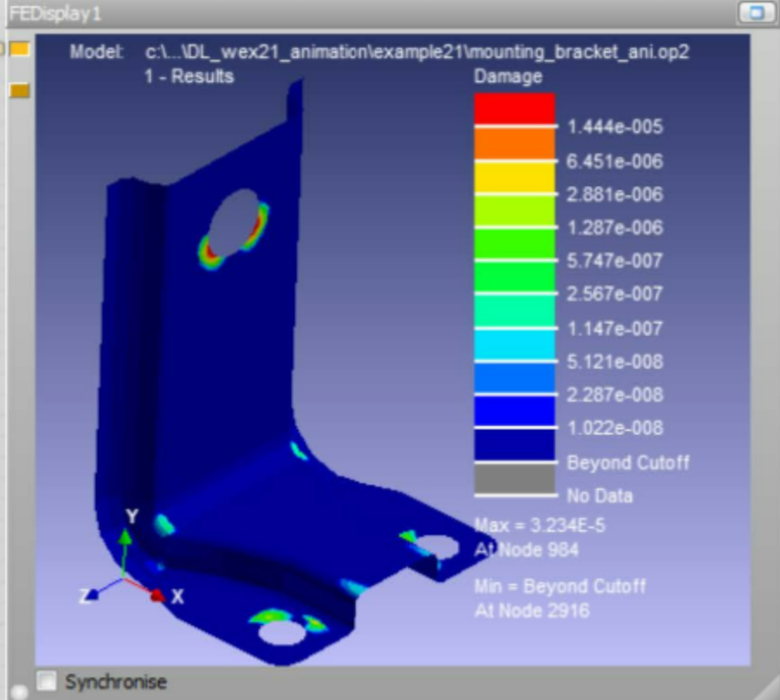The image size is (780, 700).
Task: Select the red X axis endpoint
Action: 156,595
